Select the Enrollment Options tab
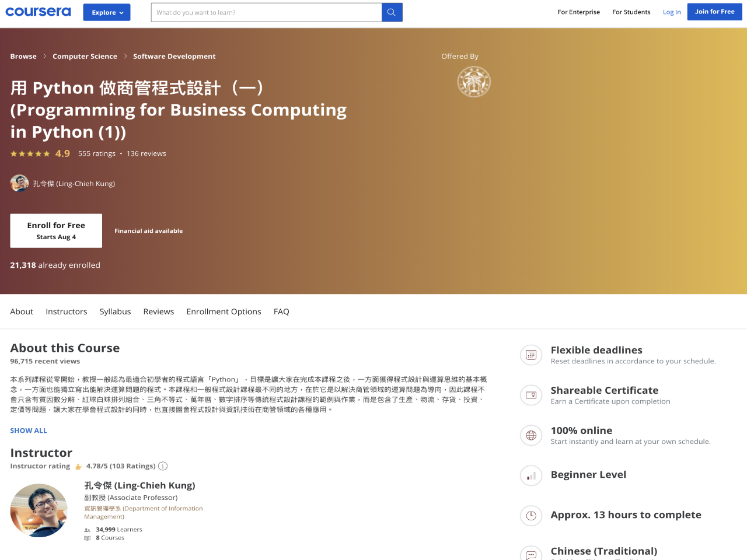747x560 pixels. 224,311
